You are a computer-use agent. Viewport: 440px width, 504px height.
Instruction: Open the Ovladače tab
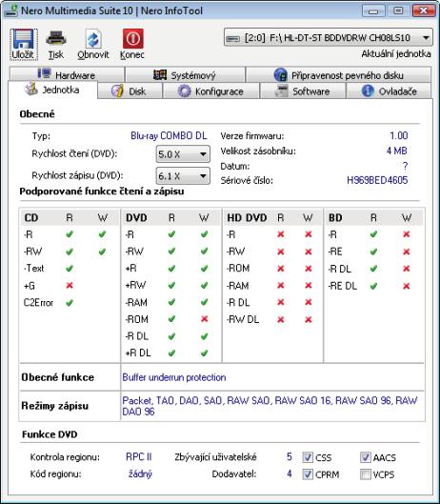click(x=390, y=91)
